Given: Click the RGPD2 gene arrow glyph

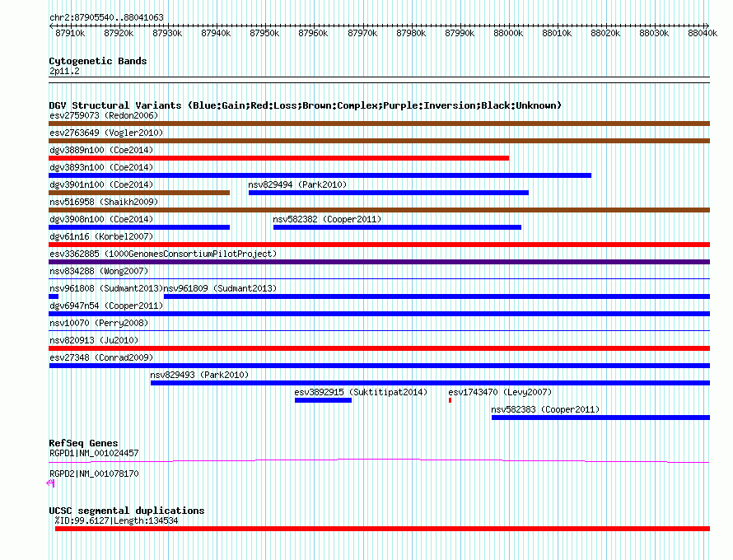Looking at the screenshot, I should tap(51, 483).
